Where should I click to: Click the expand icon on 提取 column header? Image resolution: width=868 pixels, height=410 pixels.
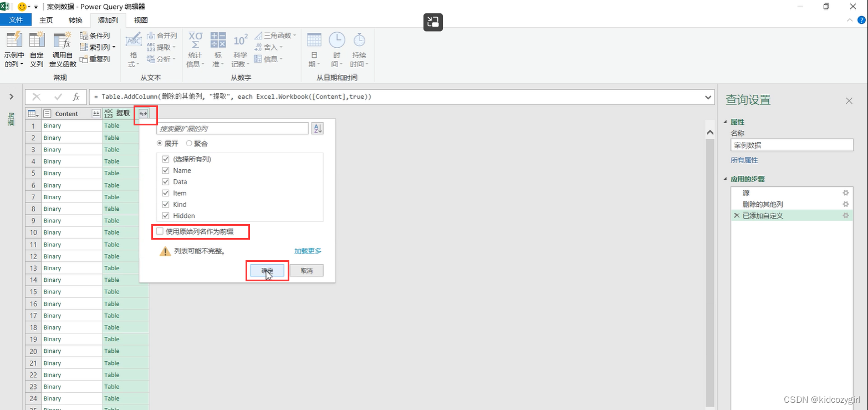(x=144, y=113)
